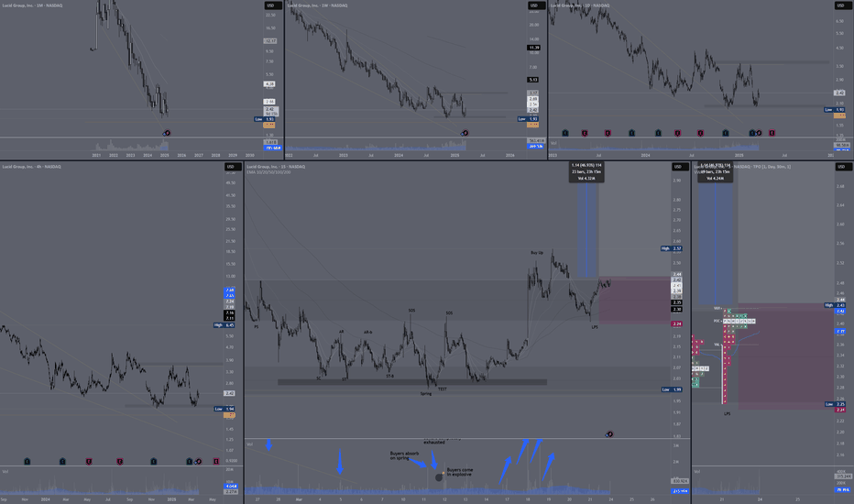Viewport: 854px width, 504px height.
Task: Open USD currency selector on the 15-minute chart
Action: 680,167
